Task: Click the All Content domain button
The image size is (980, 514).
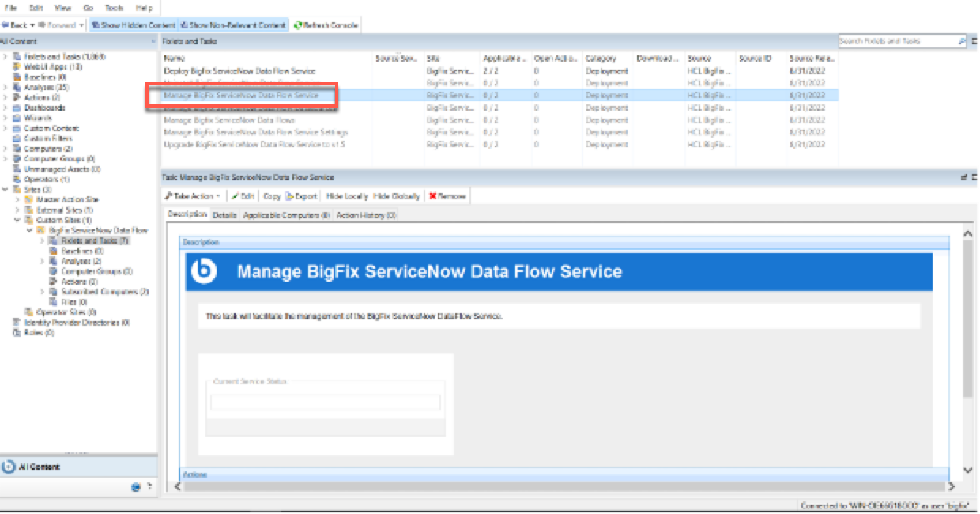Action: tap(79, 467)
